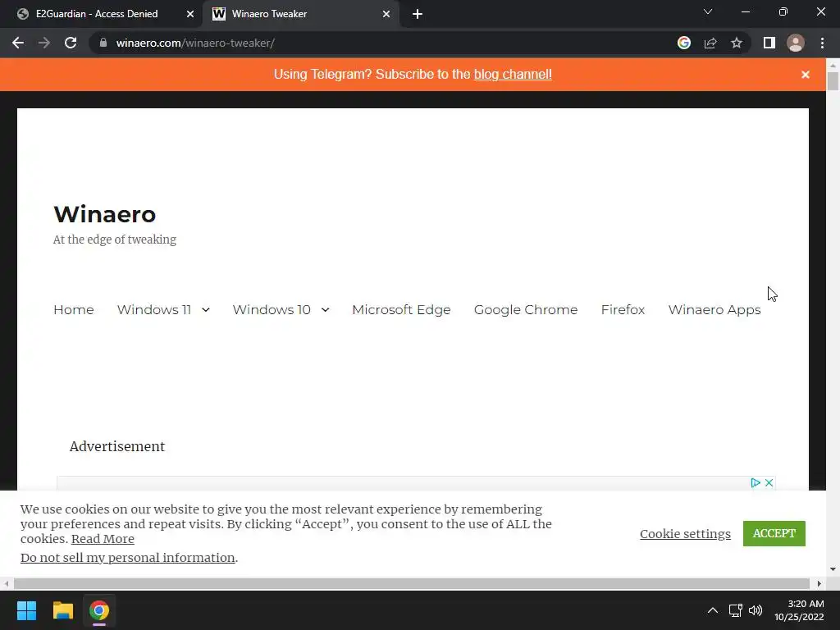
Task: Expand the Windows 10 submenu chevron
Action: tap(325, 309)
